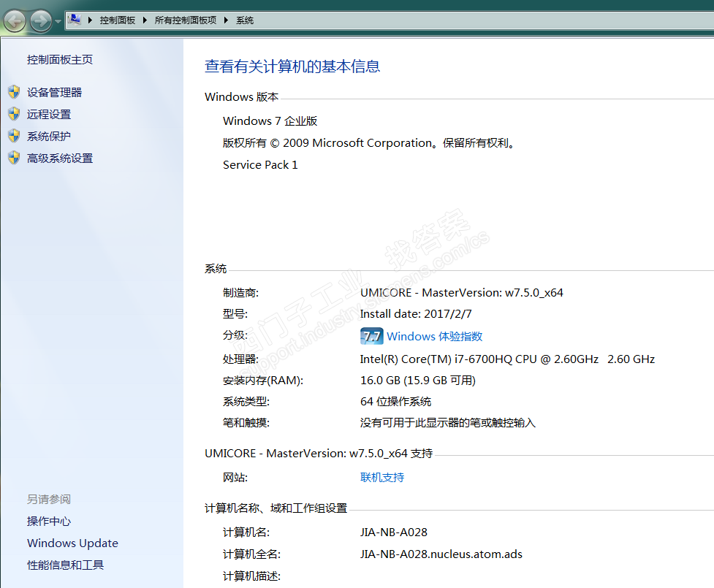Click the 安装内存(RAM) label

263,381
